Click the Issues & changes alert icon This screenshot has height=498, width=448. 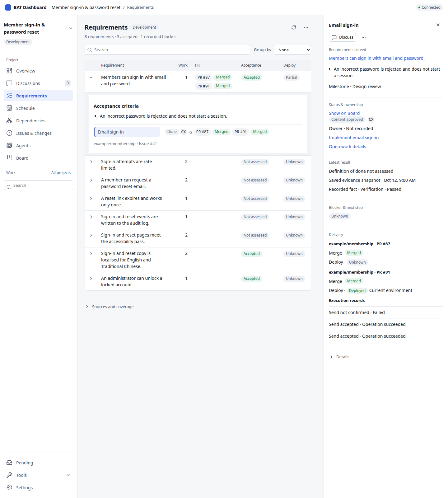[9, 133]
